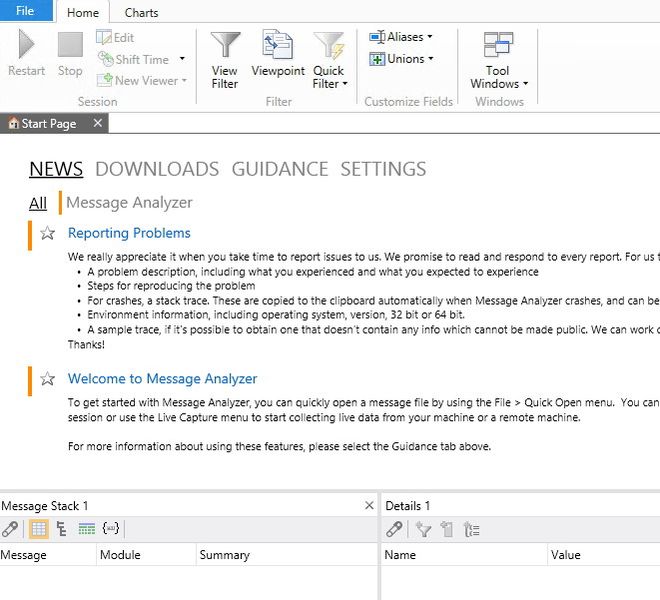Open the Welcome to Message Analyzer link

tap(162, 379)
